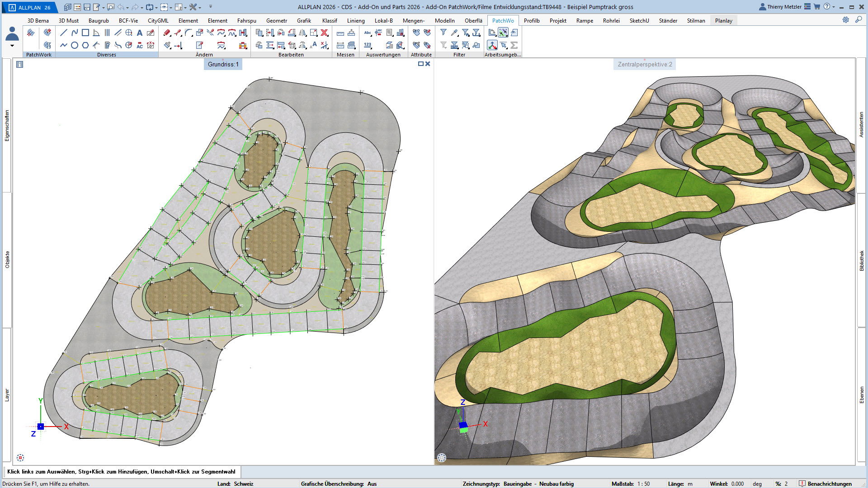Screen dimensions: 868x488
Task: Toggle Grafische Überschreibung 'Aus' in status bar
Action: (x=372, y=483)
